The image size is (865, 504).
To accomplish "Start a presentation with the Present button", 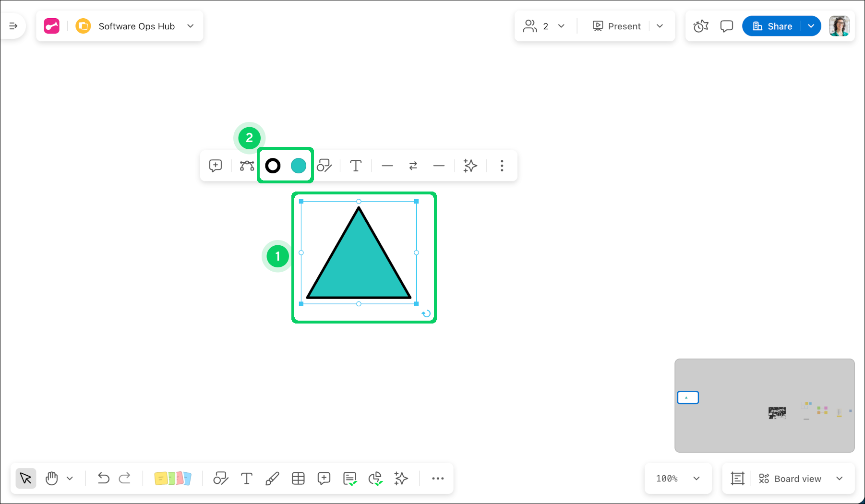I will (616, 26).
